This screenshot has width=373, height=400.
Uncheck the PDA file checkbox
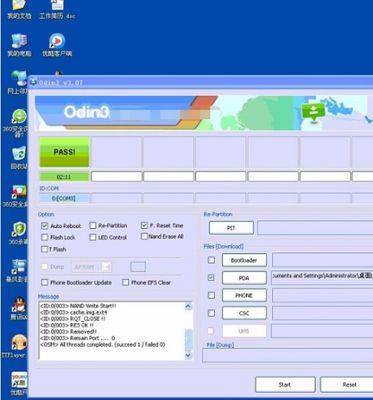pos(211,277)
